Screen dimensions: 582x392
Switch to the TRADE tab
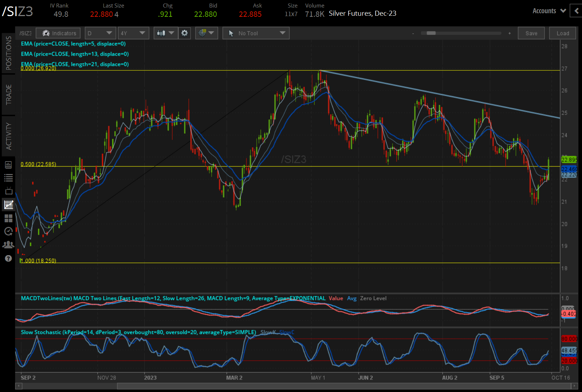[x=9, y=93]
